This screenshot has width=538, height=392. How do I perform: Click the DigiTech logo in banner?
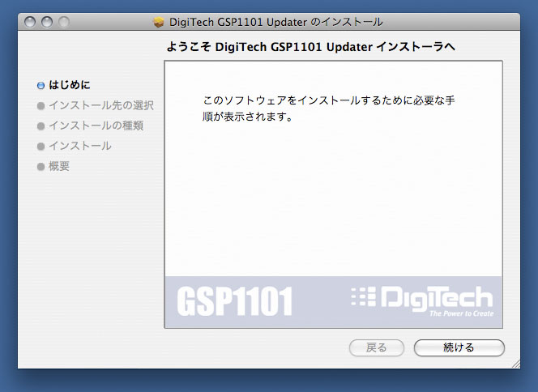pyautogui.click(x=422, y=300)
